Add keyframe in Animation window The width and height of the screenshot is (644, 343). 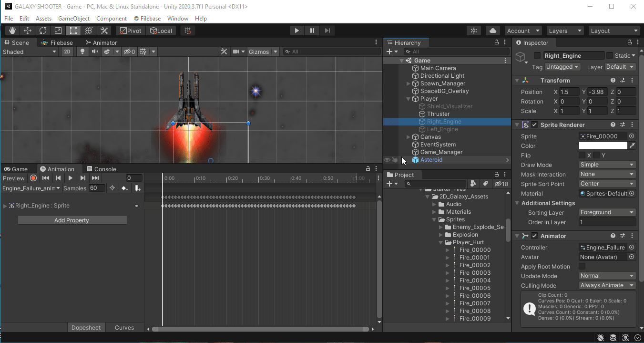click(125, 188)
